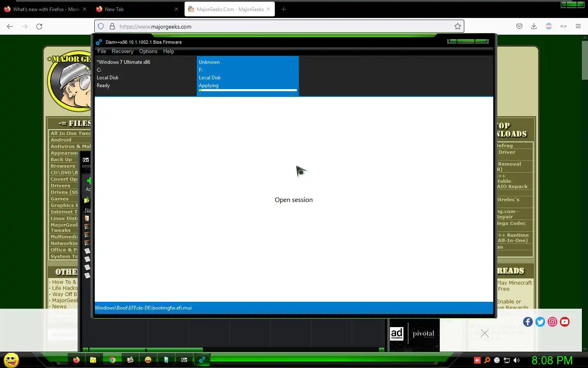The height and width of the screenshot is (368, 588).
Task: Close the bottom ad banner with X
Action: 485,333
